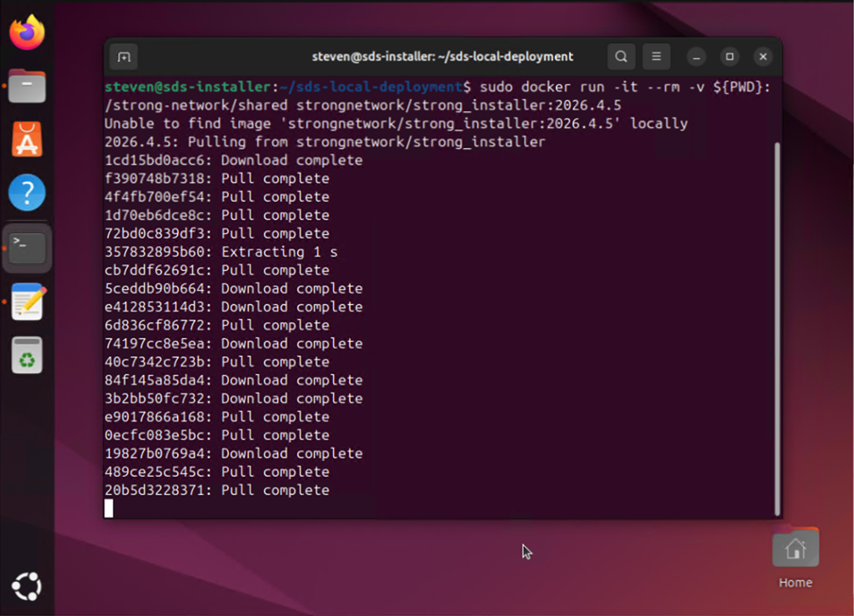Image resolution: width=854 pixels, height=616 pixels.
Task: Open Firefox from the dock
Action: click(x=26, y=32)
